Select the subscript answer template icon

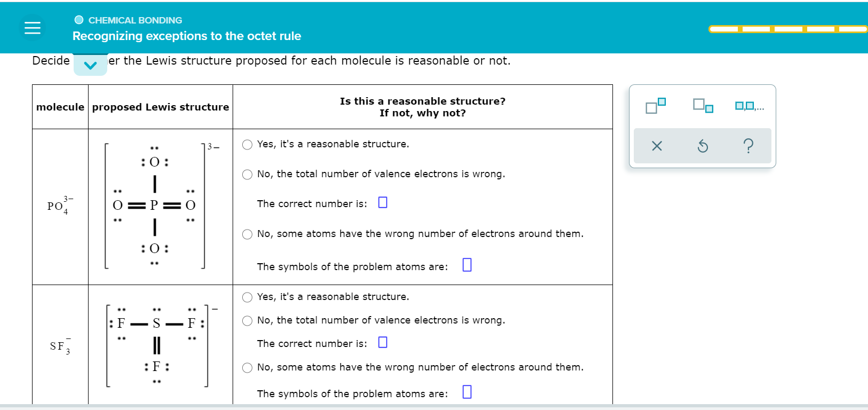pyautogui.click(x=702, y=106)
